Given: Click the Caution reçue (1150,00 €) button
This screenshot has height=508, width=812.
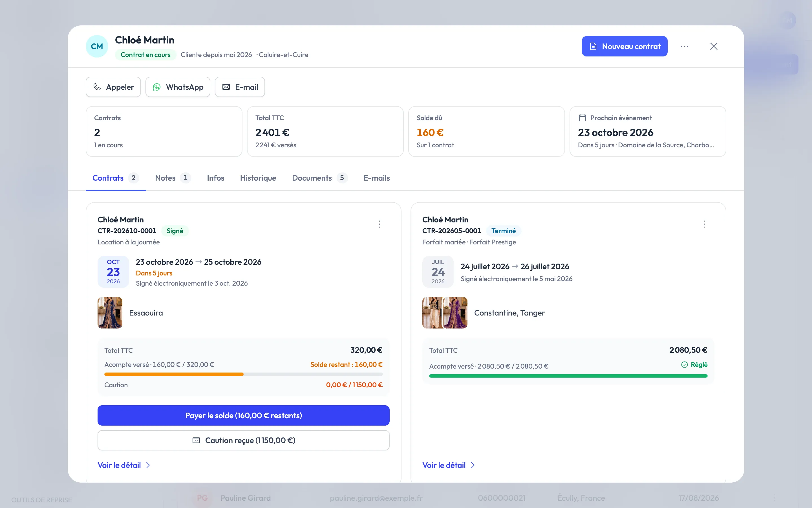Looking at the screenshot, I should 244,440.
